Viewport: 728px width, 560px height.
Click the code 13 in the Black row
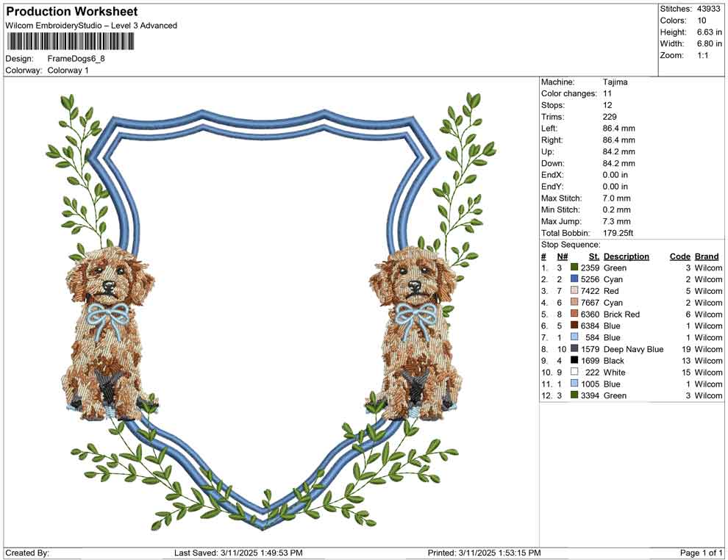[686, 361]
